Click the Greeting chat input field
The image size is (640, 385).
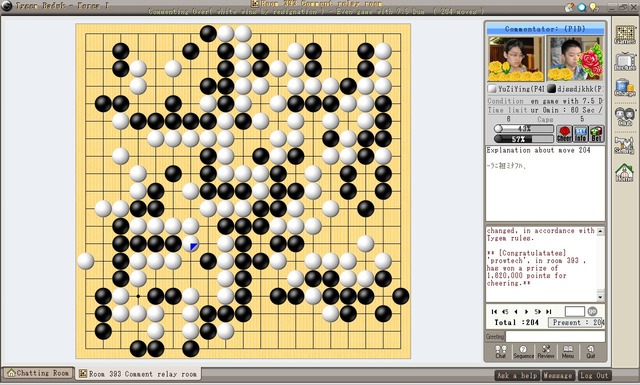click(555, 336)
